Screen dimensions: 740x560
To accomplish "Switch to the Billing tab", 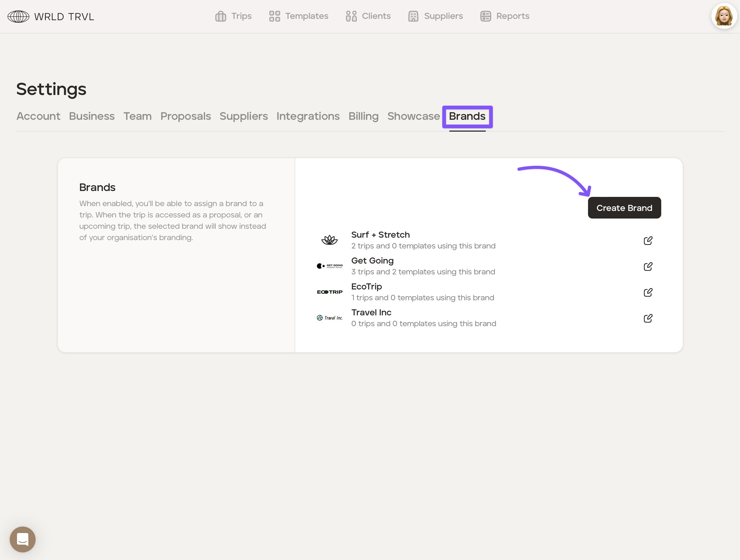I will click(363, 116).
